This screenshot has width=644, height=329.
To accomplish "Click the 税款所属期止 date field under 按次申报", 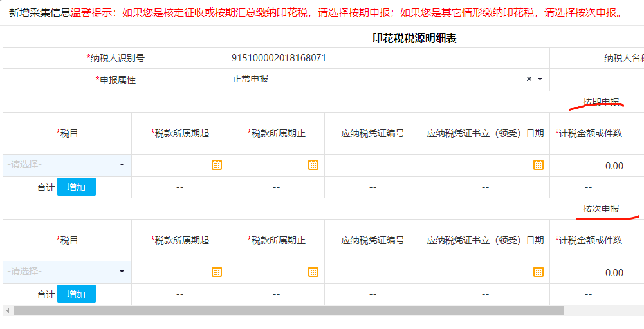I will 277,272.
